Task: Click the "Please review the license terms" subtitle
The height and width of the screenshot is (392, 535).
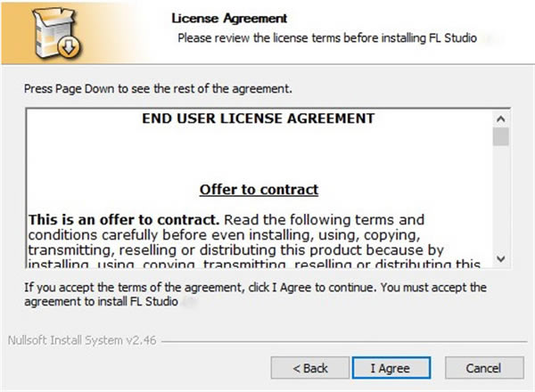Action: pos(327,38)
